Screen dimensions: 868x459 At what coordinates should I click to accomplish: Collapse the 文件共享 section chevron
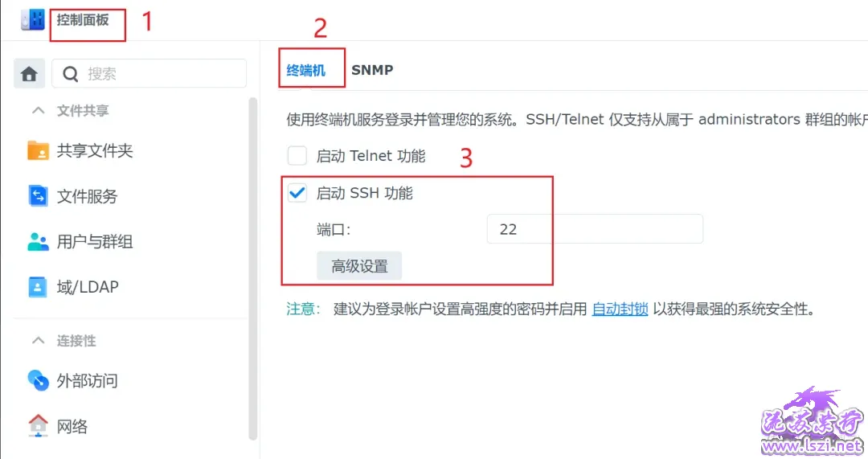click(39, 111)
